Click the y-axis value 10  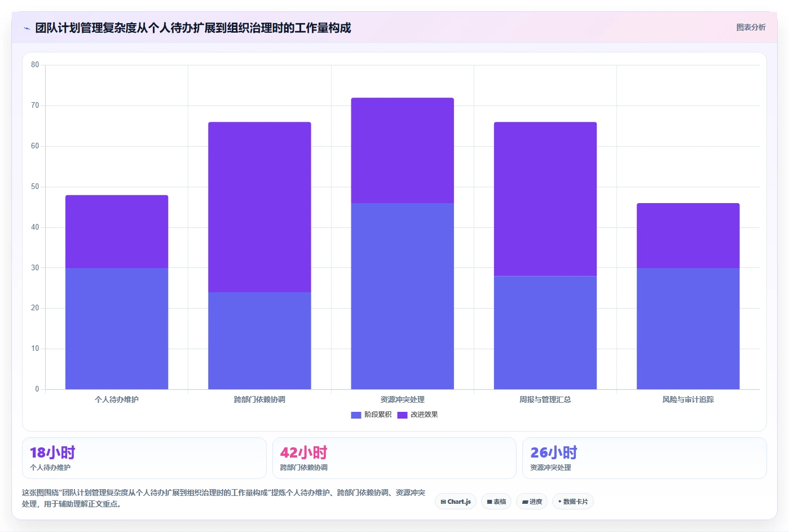click(35, 349)
